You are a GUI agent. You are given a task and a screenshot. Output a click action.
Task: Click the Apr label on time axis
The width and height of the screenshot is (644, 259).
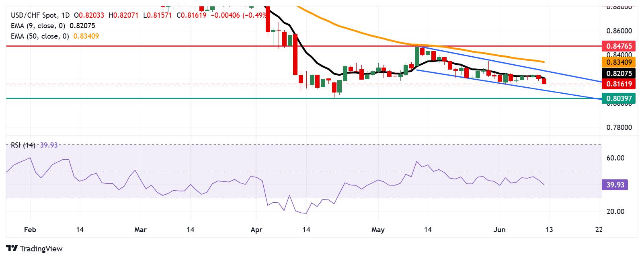[256, 230]
